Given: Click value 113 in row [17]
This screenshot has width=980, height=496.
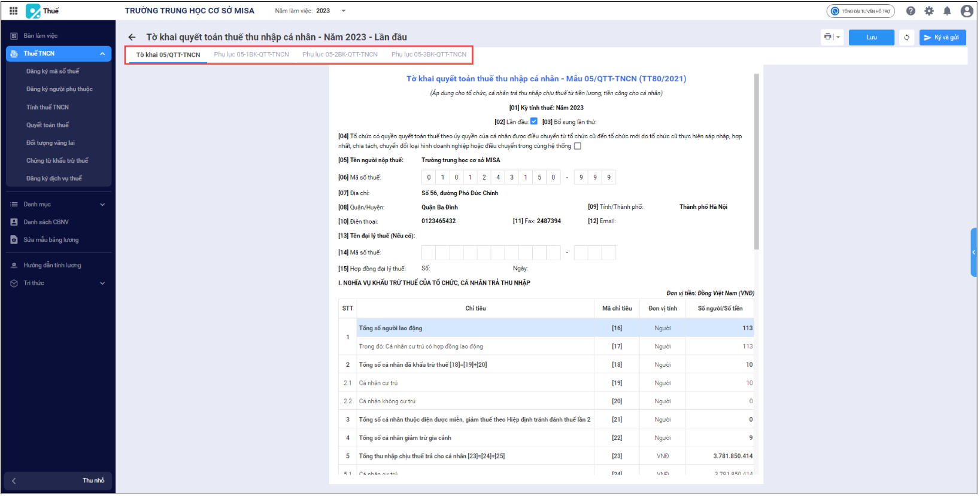Looking at the screenshot, I should [747, 346].
